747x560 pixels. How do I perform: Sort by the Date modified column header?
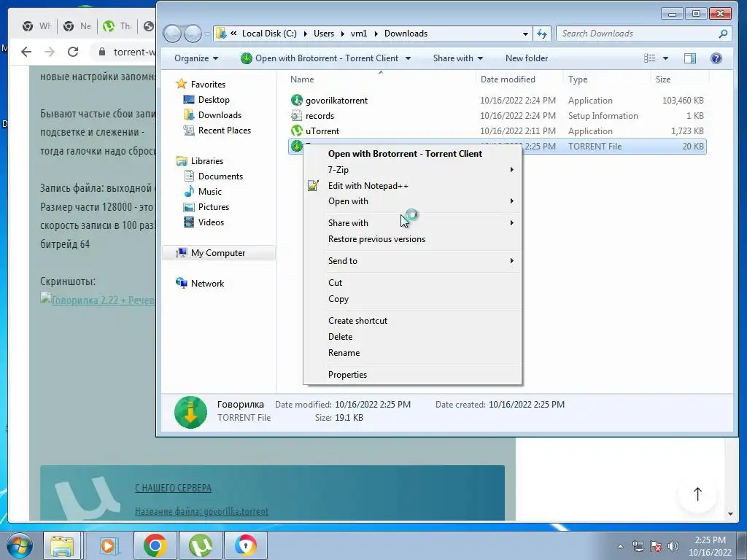pyautogui.click(x=508, y=79)
